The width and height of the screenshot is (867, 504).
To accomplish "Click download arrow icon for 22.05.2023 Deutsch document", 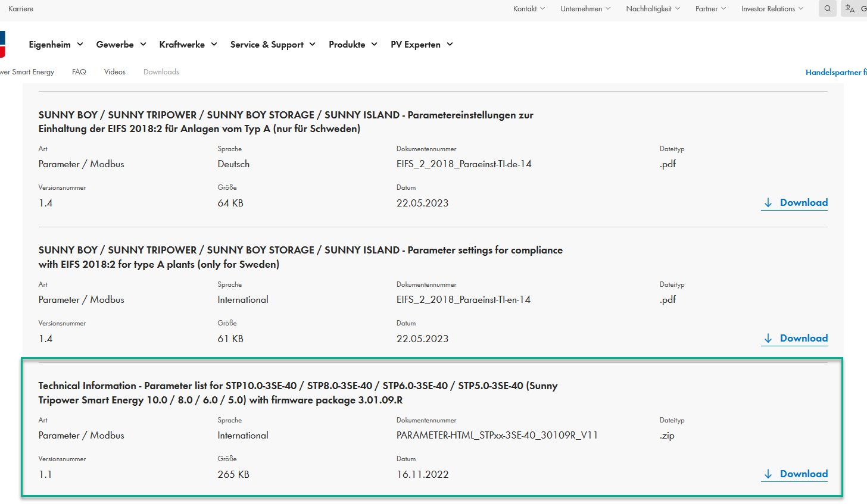I will coord(768,203).
